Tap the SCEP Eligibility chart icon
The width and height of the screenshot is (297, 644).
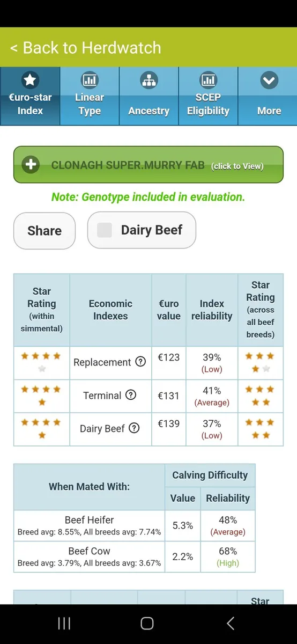coord(208,80)
